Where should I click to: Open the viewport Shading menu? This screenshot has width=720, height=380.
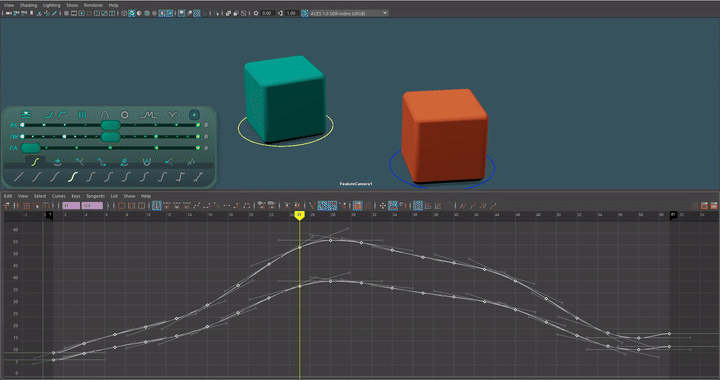[x=28, y=5]
